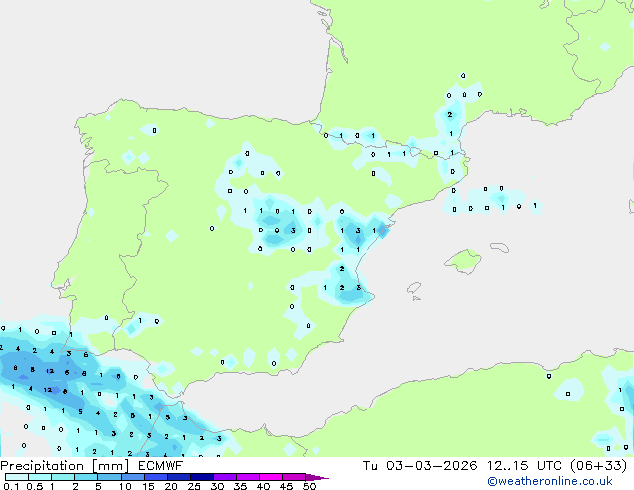This screenshot has width=634, height=490.
Task: Click the Menorca island outline
Action: pyautogui.click(x=500, y=247)
